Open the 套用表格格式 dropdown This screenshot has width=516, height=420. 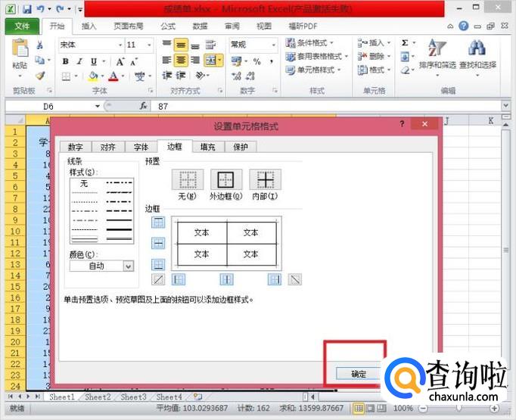pos(317,56)
